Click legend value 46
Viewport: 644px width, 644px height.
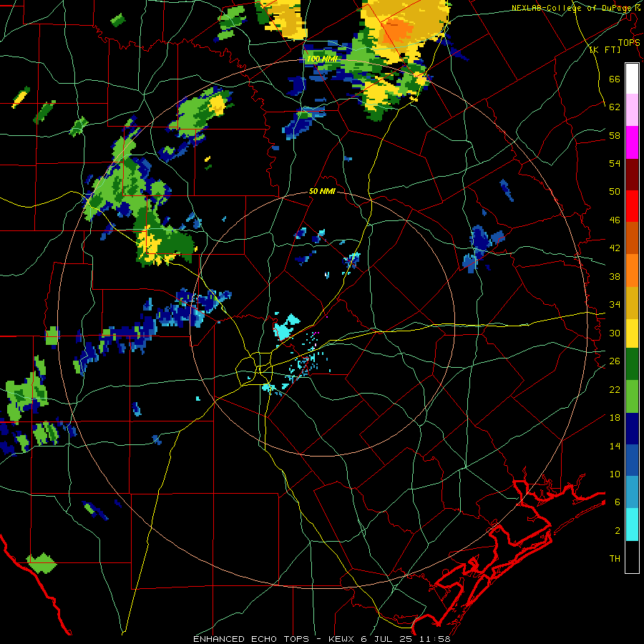coord(615,220)
